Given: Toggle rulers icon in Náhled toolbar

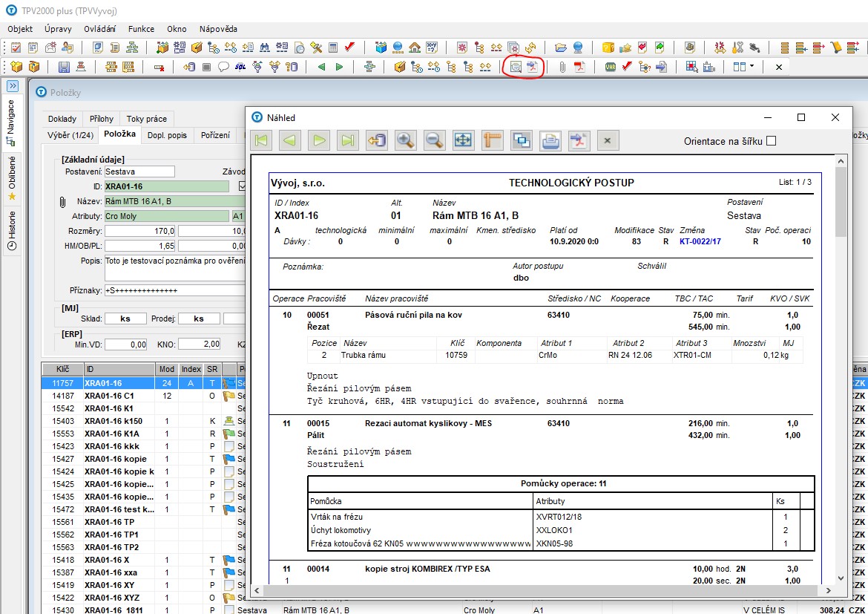Looking at the screenshot, I should (x=492, y=141).
